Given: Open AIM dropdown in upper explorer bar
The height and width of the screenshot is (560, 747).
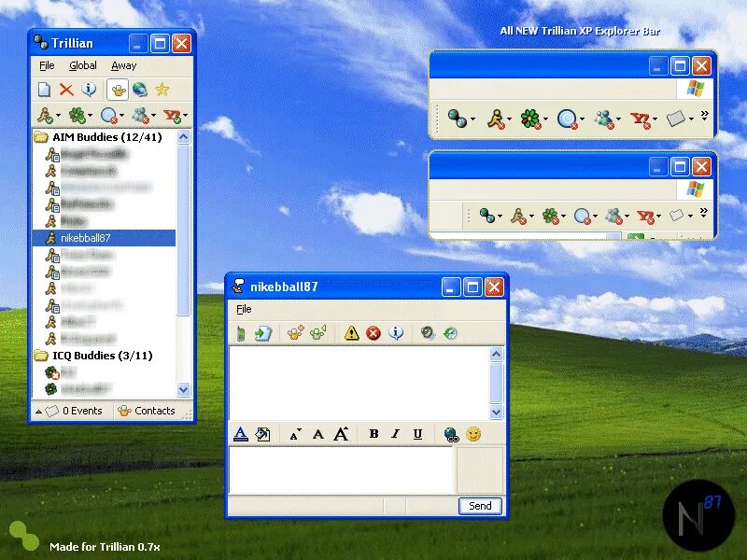Looking at the screenshot, I should point(509,119).
